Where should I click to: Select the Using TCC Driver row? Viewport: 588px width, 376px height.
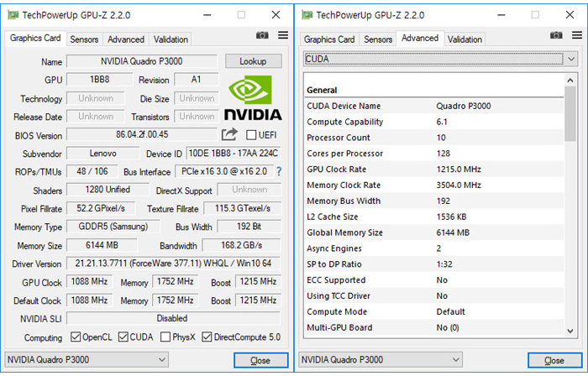(x=434, y=296)
